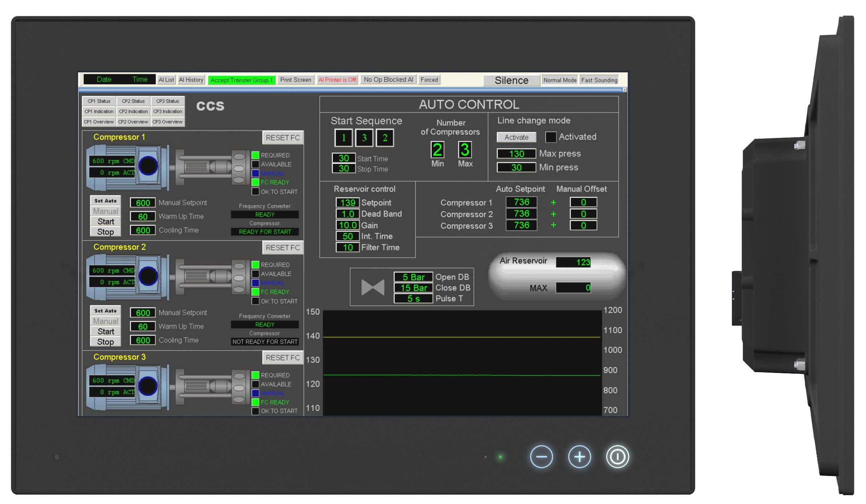866x504 pixels.
Task: Click the butterfly valve symbol
Action: click(373, 288)
